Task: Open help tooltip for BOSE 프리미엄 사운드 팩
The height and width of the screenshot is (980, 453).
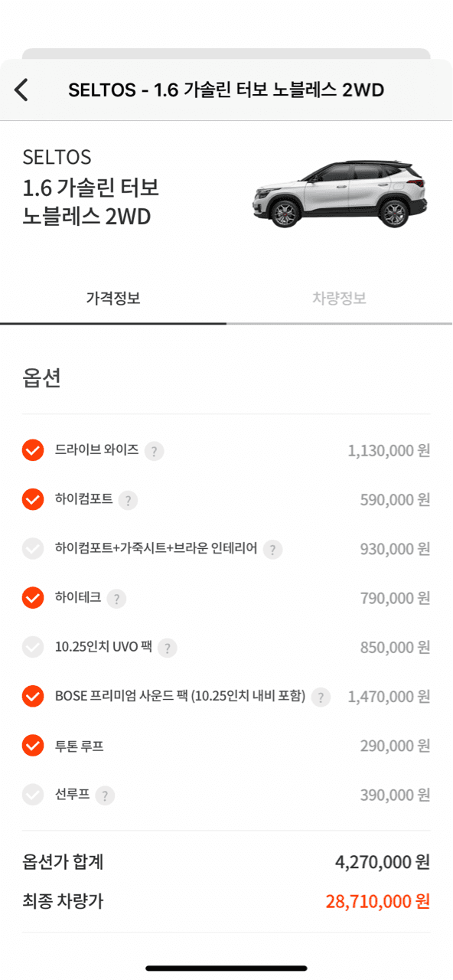Action: click(x=321, y=697)
